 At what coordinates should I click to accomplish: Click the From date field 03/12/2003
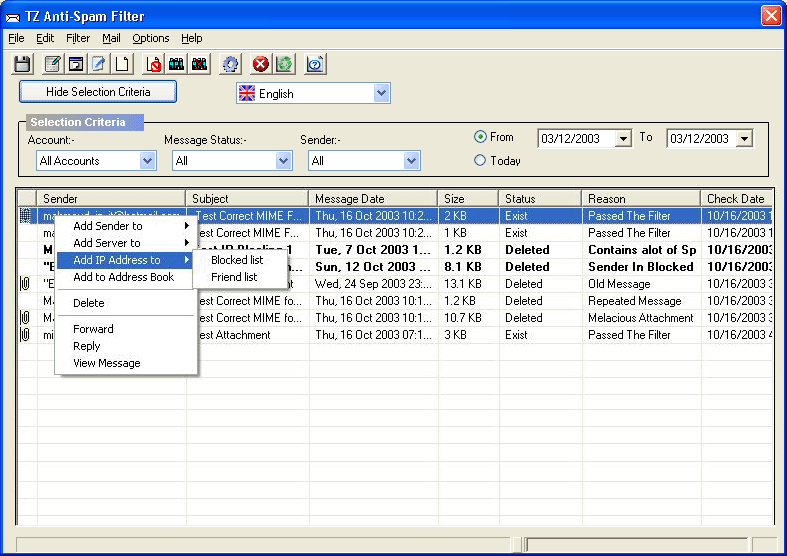tap(577, 138)
